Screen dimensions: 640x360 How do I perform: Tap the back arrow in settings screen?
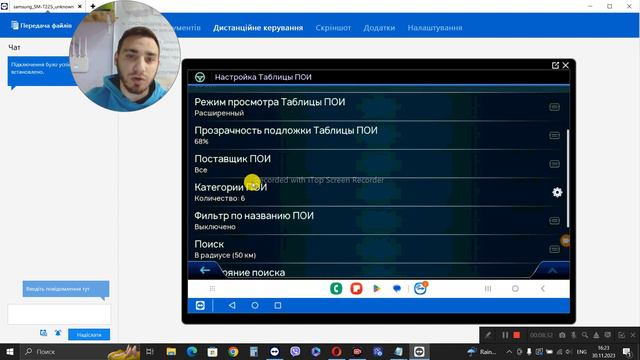tap(204, 270)
